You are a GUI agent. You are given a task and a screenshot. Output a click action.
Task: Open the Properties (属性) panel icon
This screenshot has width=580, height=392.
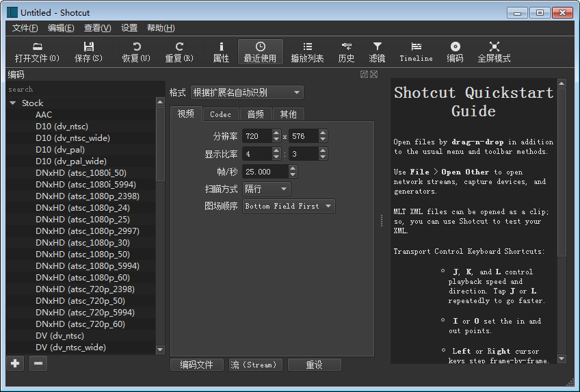(x=221, y=51)
